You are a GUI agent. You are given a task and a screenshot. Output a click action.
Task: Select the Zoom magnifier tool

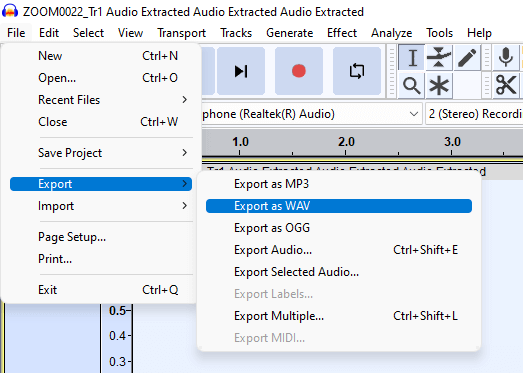(x=412, y=85)
